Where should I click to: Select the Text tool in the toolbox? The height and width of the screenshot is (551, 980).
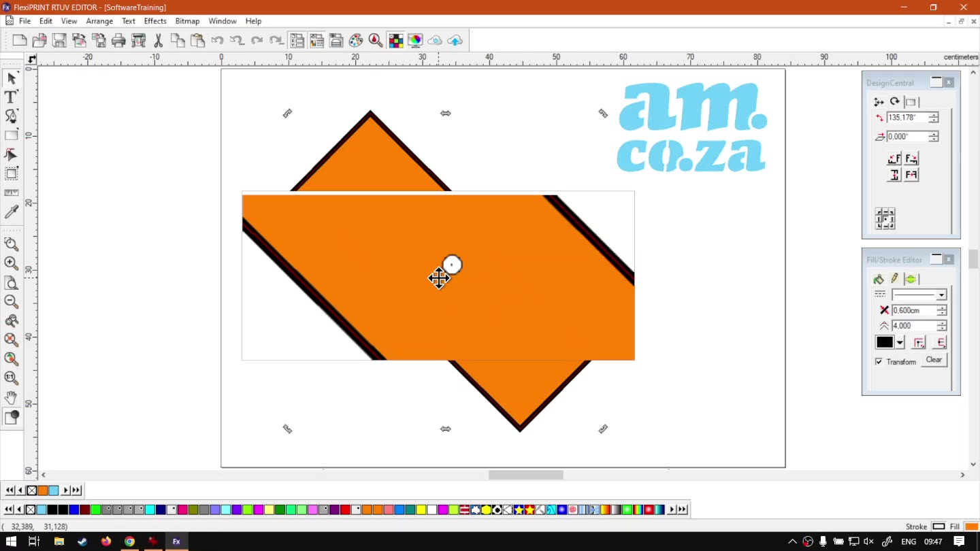11,97
